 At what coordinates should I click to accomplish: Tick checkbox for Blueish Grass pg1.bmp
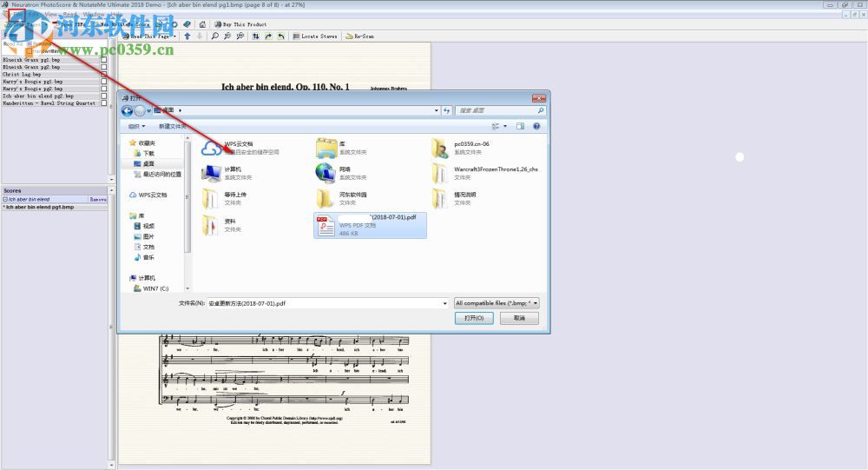[x=103, y=59]
